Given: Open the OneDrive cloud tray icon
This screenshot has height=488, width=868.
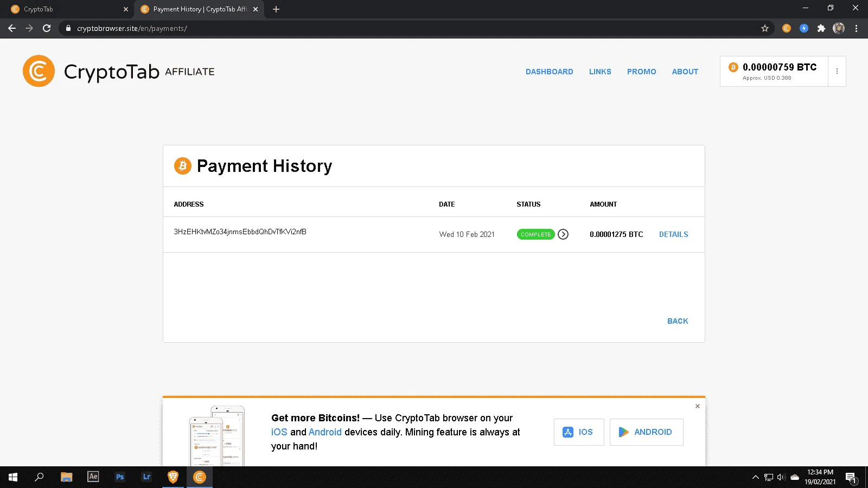Looking at the screenshot, I should (795, 477).
